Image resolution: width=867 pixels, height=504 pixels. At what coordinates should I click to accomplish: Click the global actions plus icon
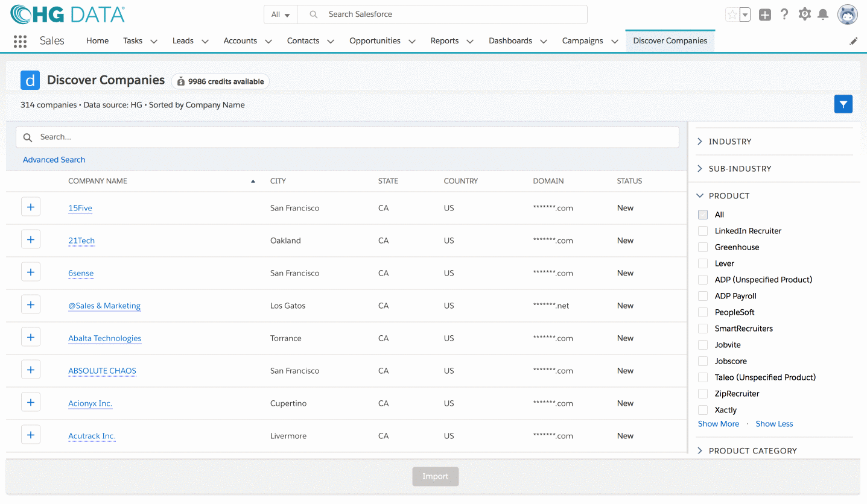765,15
